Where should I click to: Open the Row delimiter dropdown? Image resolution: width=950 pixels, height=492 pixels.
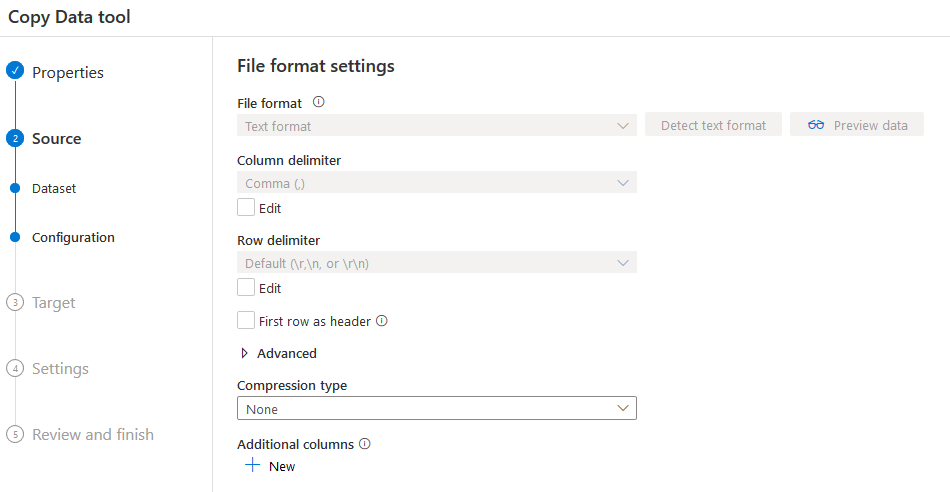click(x=436, y=263)
